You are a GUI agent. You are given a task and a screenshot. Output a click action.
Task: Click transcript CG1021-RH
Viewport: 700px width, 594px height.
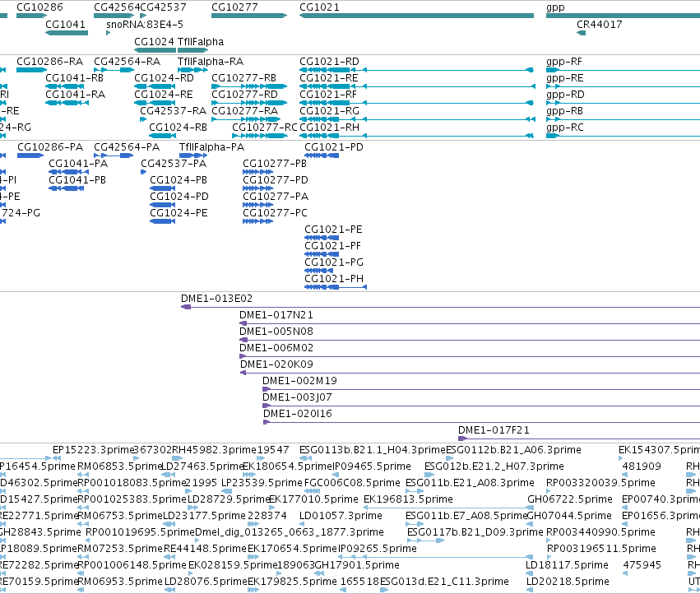[x=329, y=128]
